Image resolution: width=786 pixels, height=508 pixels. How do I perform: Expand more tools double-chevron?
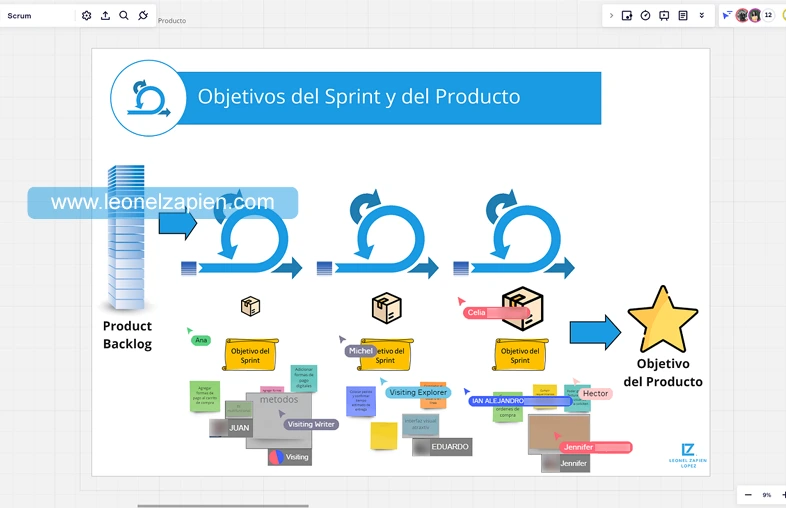tap(701, 16)
